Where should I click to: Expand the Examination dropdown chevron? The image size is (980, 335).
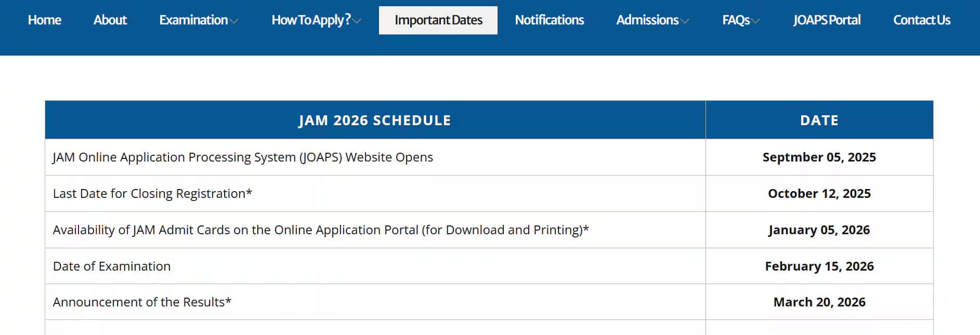pos(234,21)
